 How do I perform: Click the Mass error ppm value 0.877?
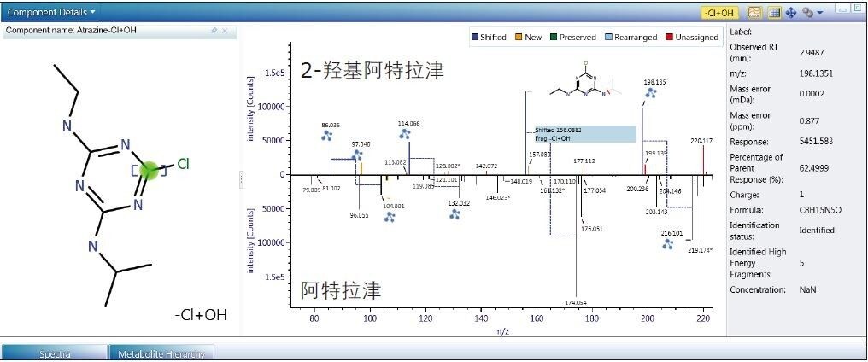809,120
